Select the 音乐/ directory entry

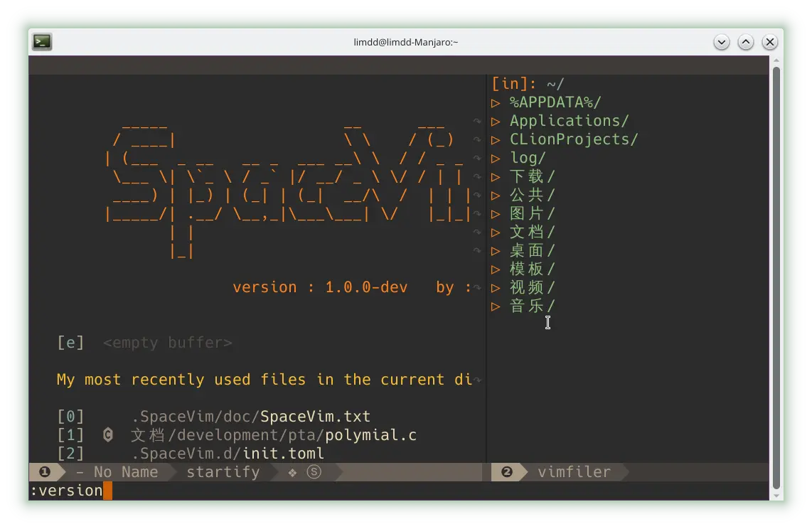(x=533, y=306)
